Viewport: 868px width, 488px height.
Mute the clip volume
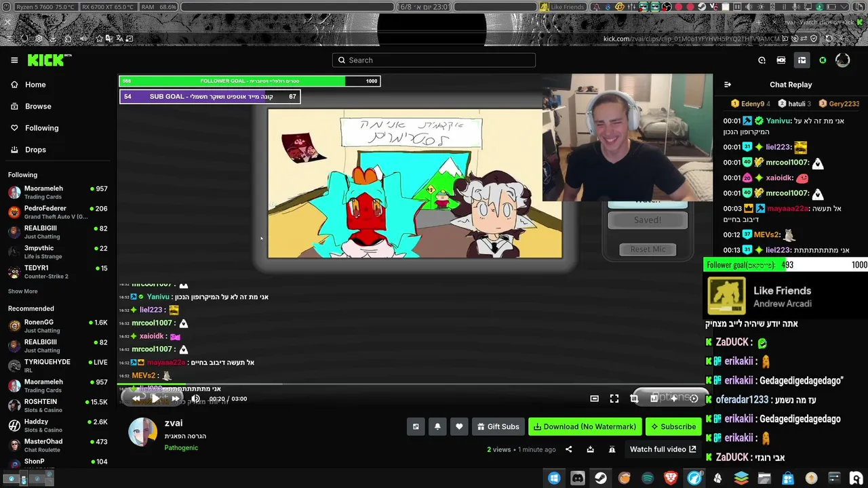pos(195,399)
